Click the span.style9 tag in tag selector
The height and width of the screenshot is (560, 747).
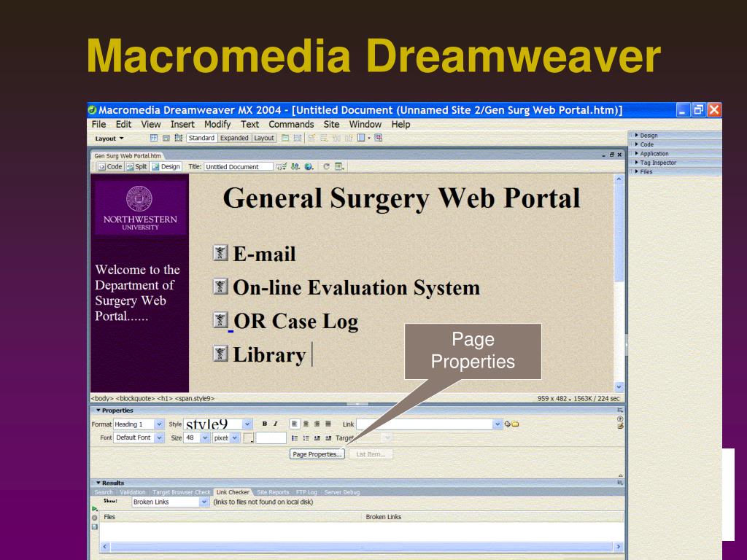click(194, 399)
